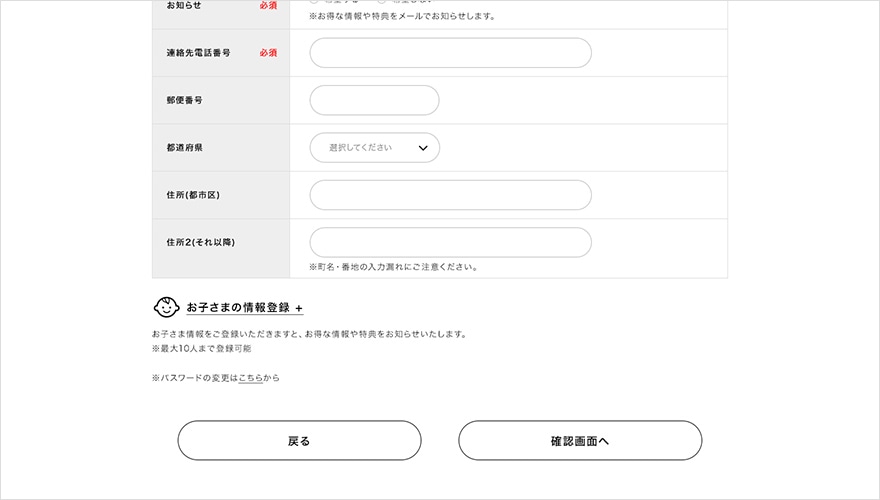Click the 住所(都市区) label text
This screenshot has width=880, height=500.
192,195
